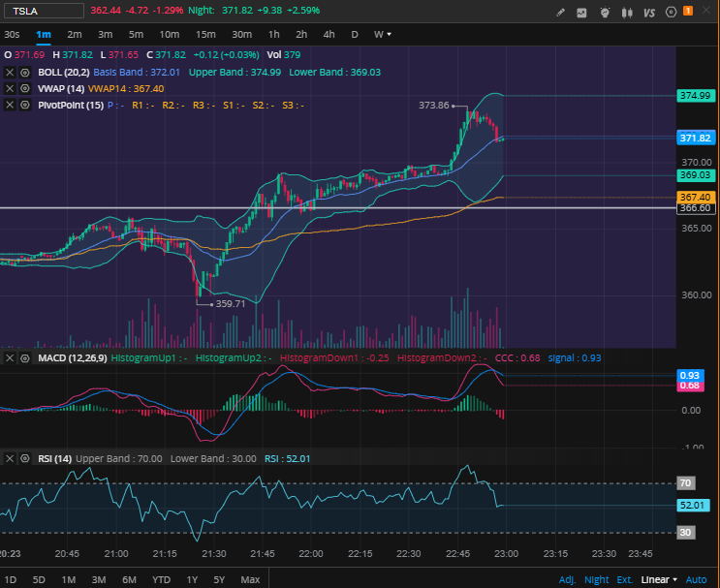720x588 pixels.
Task: Set range to 3M
Action: (x=99, y=579)
